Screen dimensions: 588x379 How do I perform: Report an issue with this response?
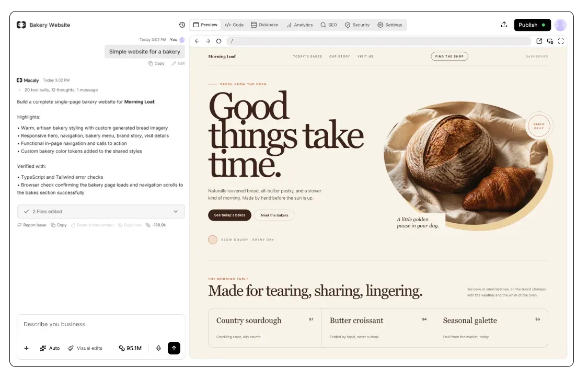click(32, 225)
